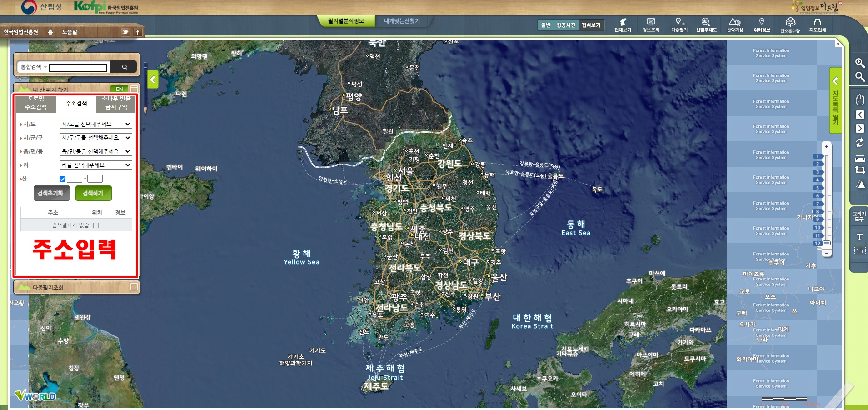Click the zoom-in magnifier in right toolbar
Viewport: 868px width, 410px height.
coord(860,63)
